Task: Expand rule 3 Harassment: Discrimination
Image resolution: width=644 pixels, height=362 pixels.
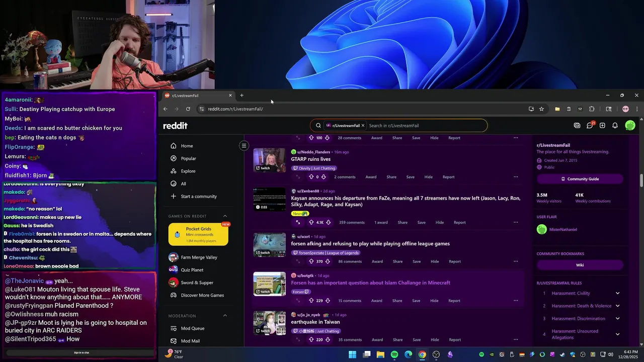Action: point(617,318)
